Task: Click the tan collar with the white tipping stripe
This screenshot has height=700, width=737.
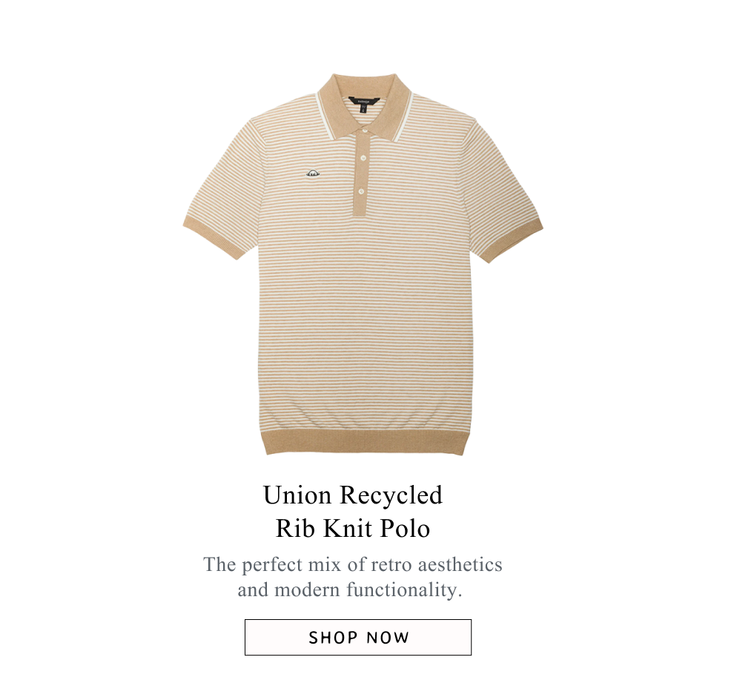Action: (x=364, y=105)
